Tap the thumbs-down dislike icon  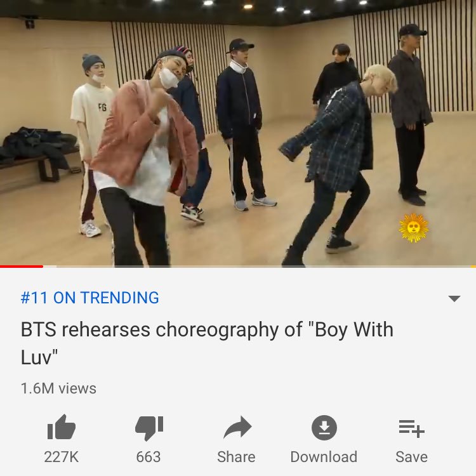coord(149,428)
